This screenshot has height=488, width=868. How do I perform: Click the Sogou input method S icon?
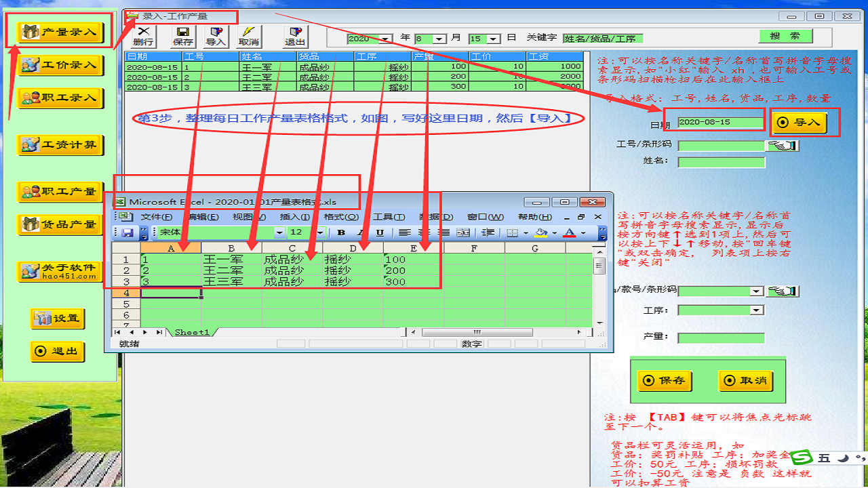pyautogui.click(x=804, y=457)
